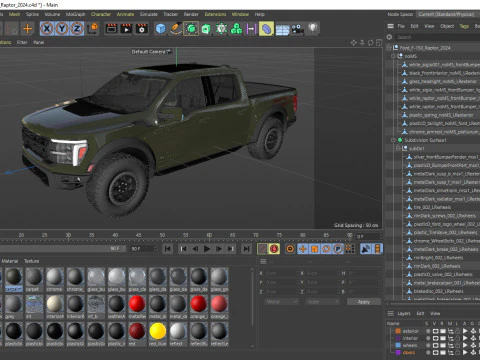
Task: Open the Object Manager Tags menu
Action: coord(464,26)
